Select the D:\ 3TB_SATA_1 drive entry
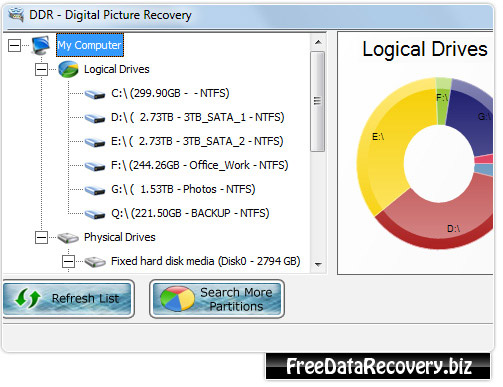The image size is (503, 387). [198, 117]
